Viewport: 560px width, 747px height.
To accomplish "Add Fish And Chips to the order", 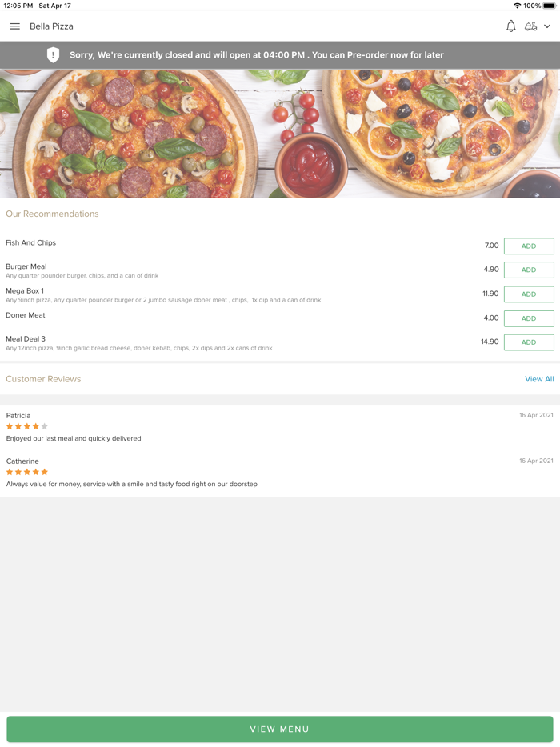I will tap(529, 246).
